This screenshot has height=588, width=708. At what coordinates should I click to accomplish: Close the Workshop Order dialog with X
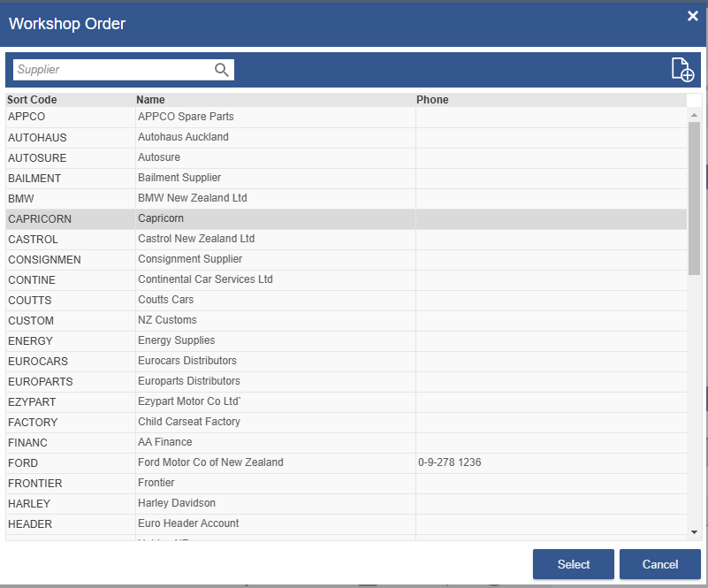[693, 16]
